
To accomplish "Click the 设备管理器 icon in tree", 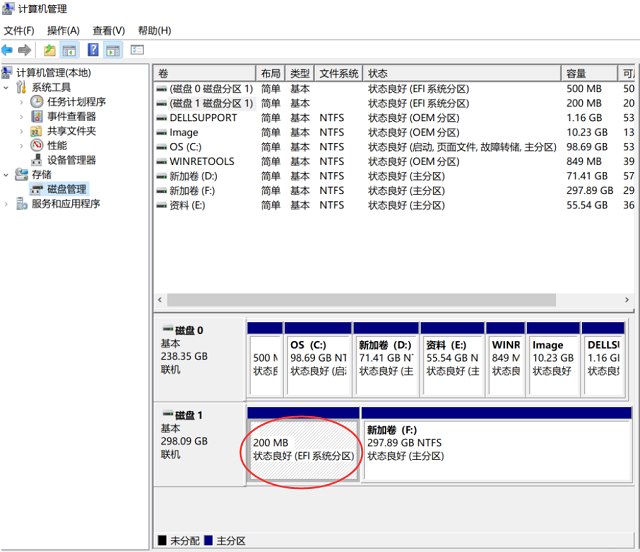I will [x=37, y=160].
